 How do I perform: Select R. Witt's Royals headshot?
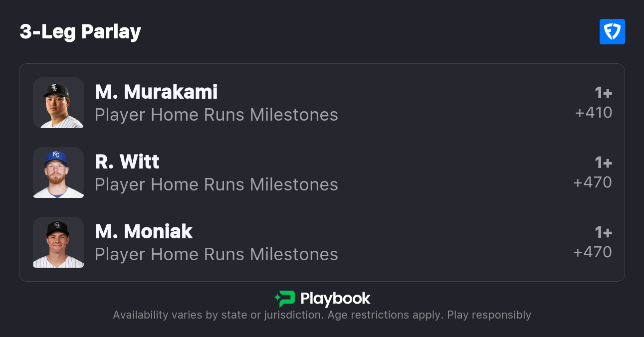tap(58, 172)
